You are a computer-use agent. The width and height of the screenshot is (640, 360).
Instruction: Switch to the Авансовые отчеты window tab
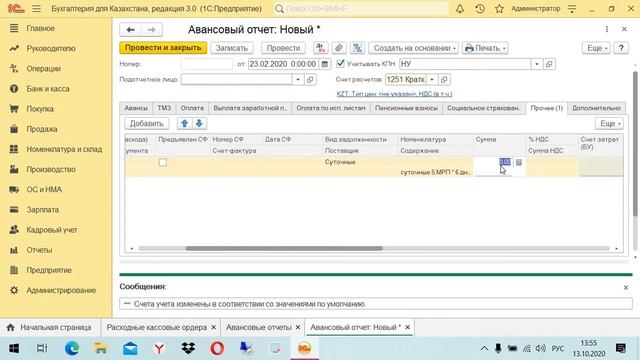point(259,327)
